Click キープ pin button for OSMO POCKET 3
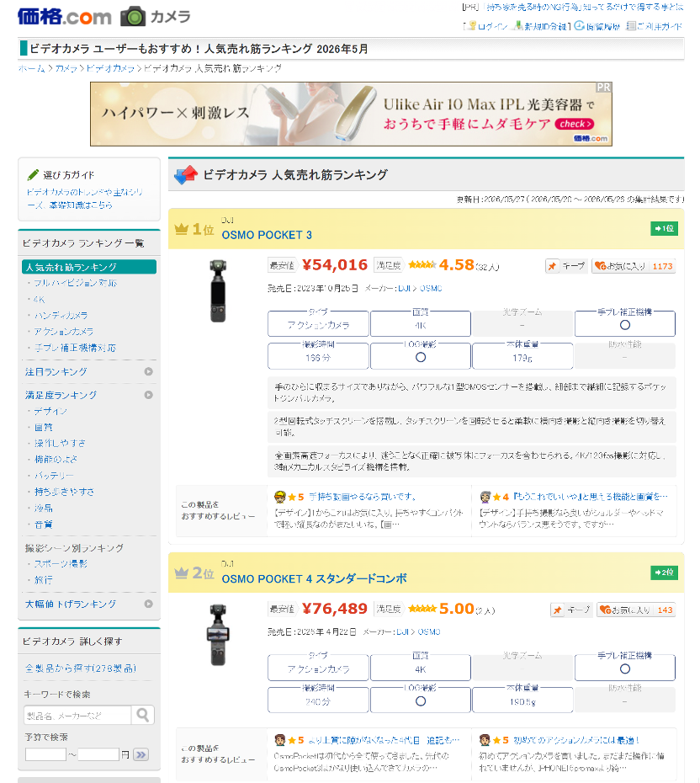The image size is (700, 783). [x=565, y=266]
